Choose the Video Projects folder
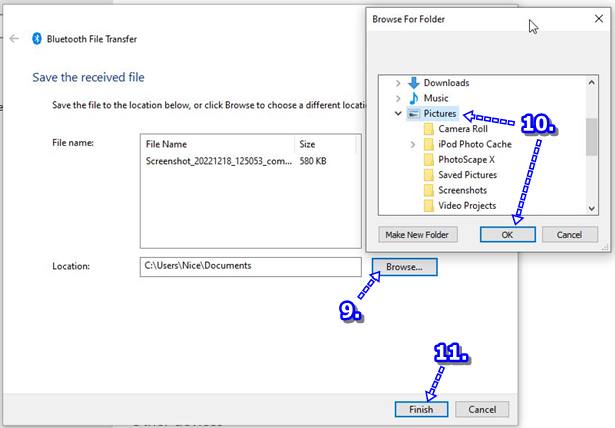The width and height of the screenshot is (615, 428). (x=467, y=205)
